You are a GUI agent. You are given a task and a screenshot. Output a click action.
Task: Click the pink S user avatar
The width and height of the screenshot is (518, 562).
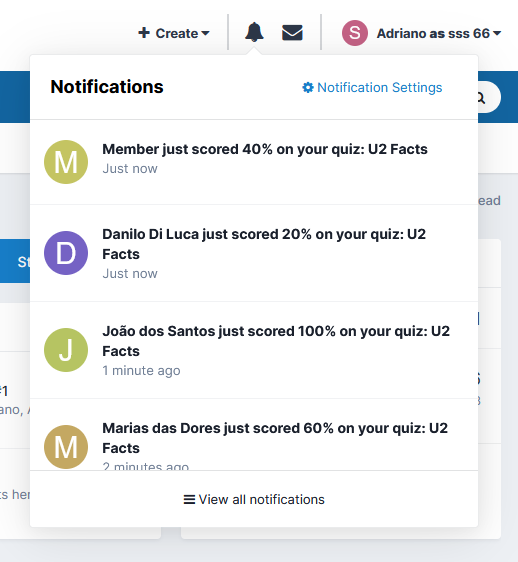(355, 33)
